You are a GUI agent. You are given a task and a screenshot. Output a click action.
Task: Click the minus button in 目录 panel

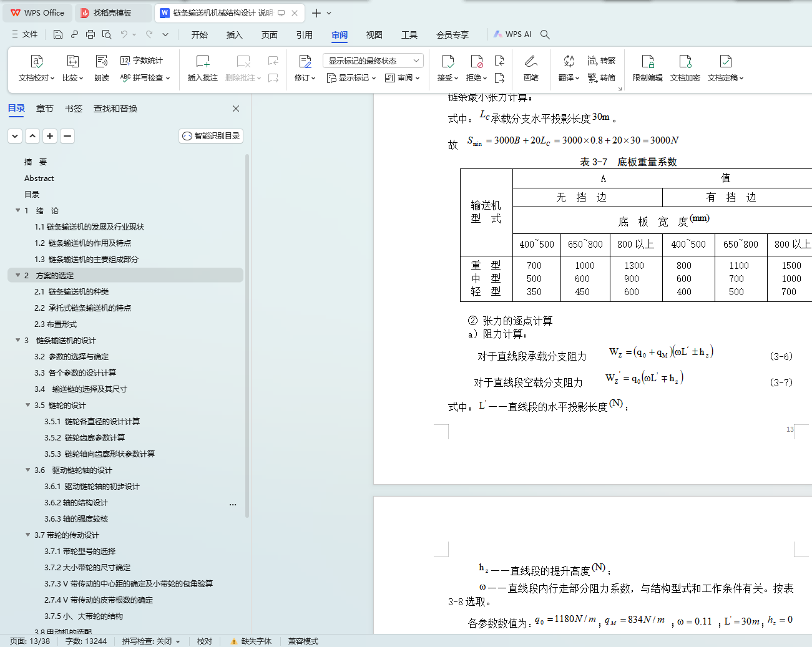tap(67, 135)
